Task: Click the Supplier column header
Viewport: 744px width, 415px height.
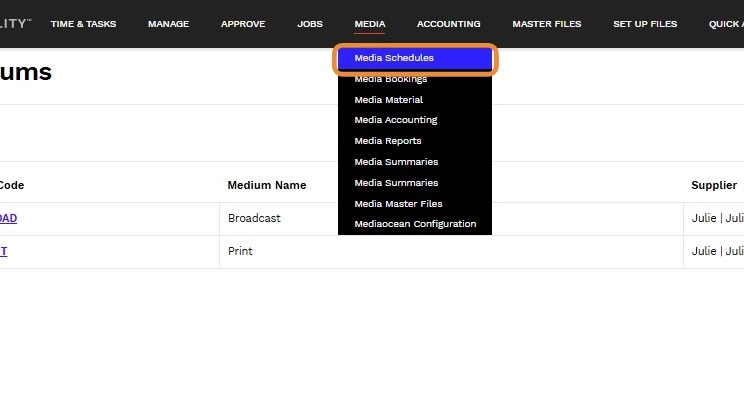Action: (714, 185)
